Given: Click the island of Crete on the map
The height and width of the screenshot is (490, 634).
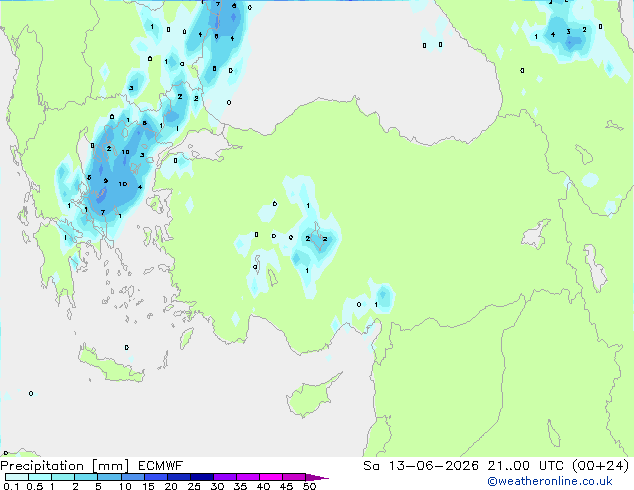Looking at the screenshot, I should pyautogui.click(x=111, y=366).
